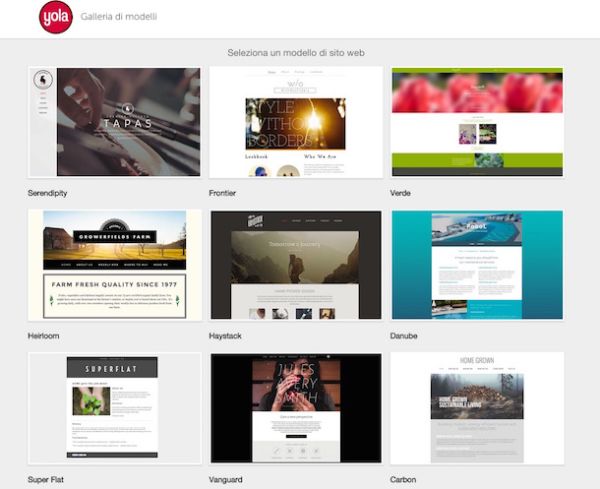This screenshot has width=600, height=489.
Task: Click the Haystack name label
Action: [x=227, y=335]
